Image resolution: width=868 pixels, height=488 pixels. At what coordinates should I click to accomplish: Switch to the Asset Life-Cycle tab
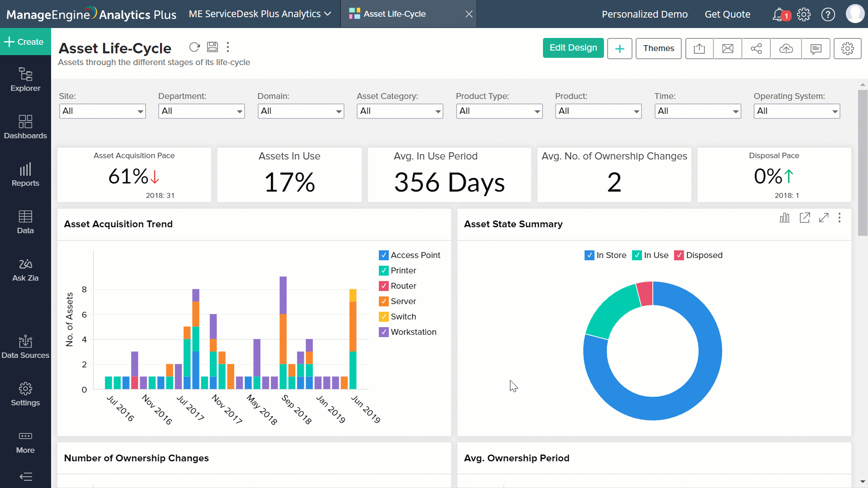tap(394, 14)
